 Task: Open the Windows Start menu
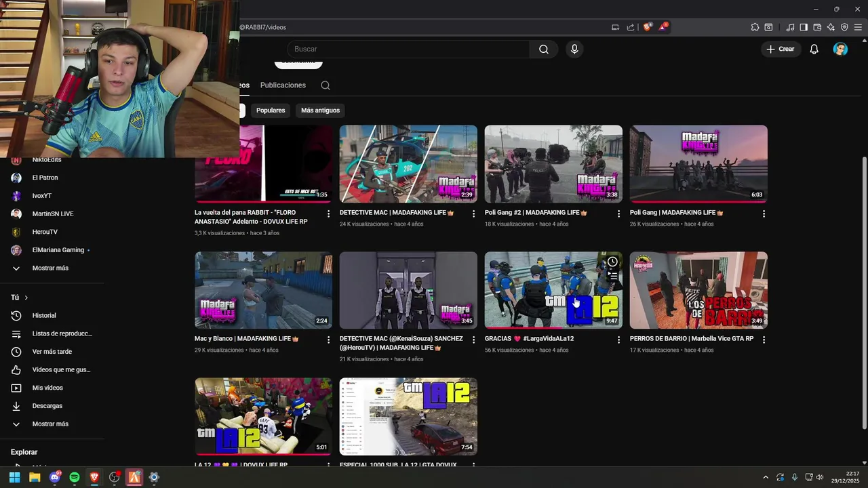pos(15,477)
